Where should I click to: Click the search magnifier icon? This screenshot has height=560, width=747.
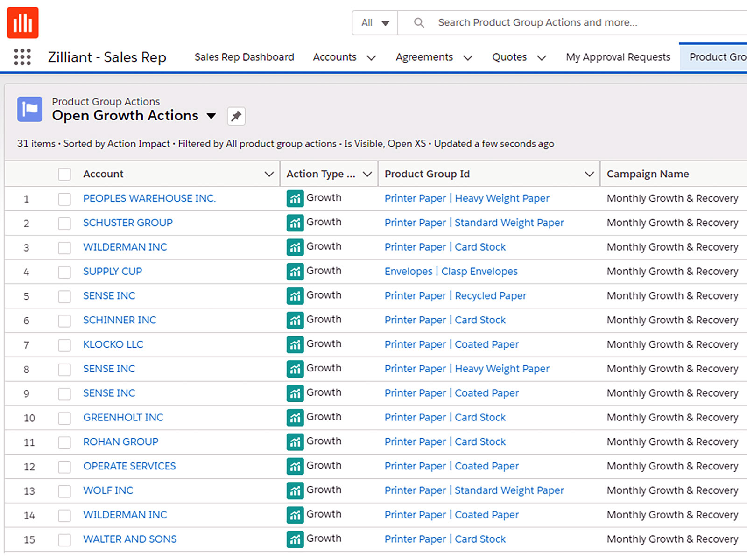tap(419, 22)
